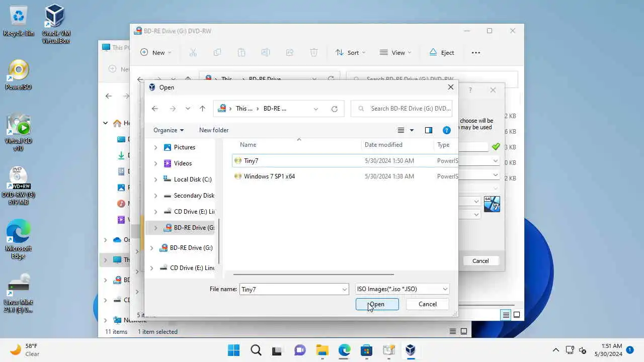This screenshot has height=362, width=644.
Task: Open the Organize menu
Action: point(169,130)
